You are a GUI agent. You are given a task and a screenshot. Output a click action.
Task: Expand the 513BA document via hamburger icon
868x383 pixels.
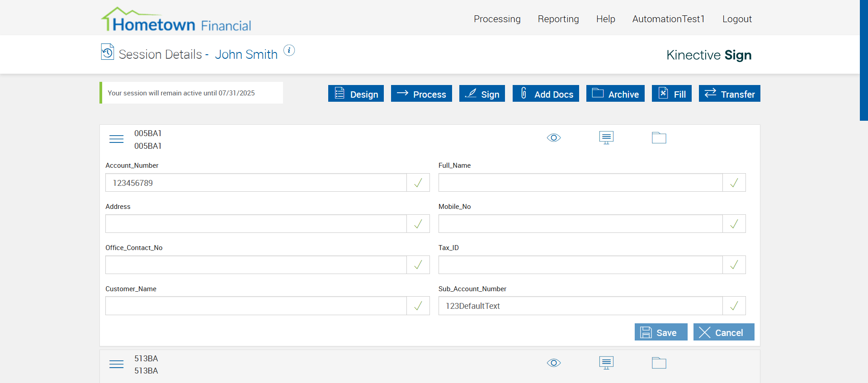coord(116,364)
